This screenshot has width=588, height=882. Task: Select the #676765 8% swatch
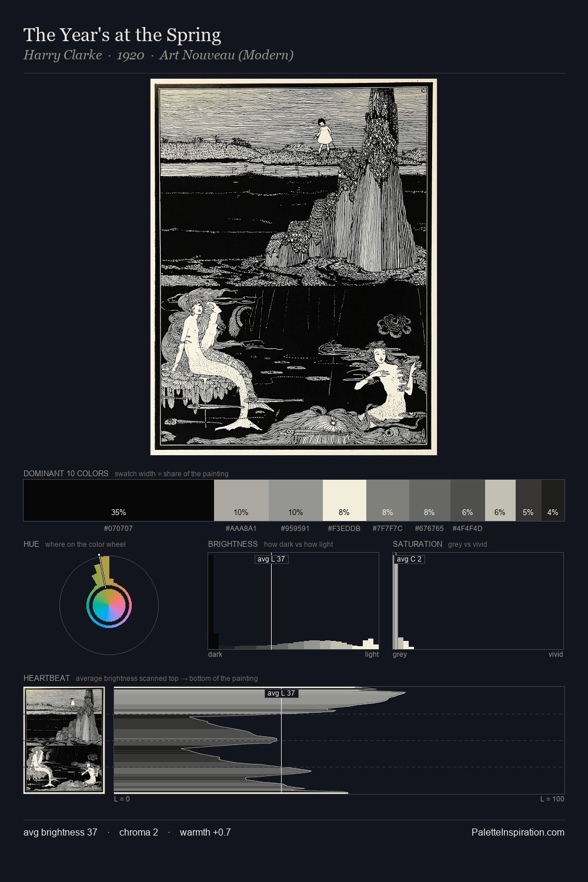pyautogui.click(x=430, y=500)
